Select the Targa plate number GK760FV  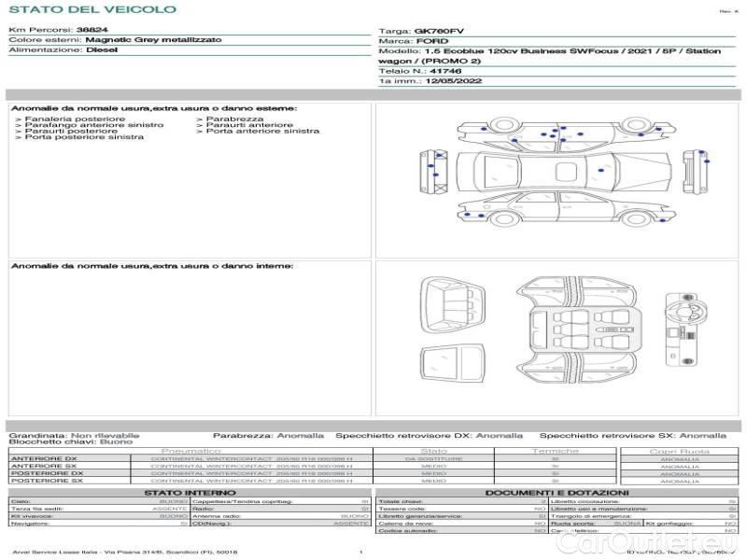(x=439, y=32)
